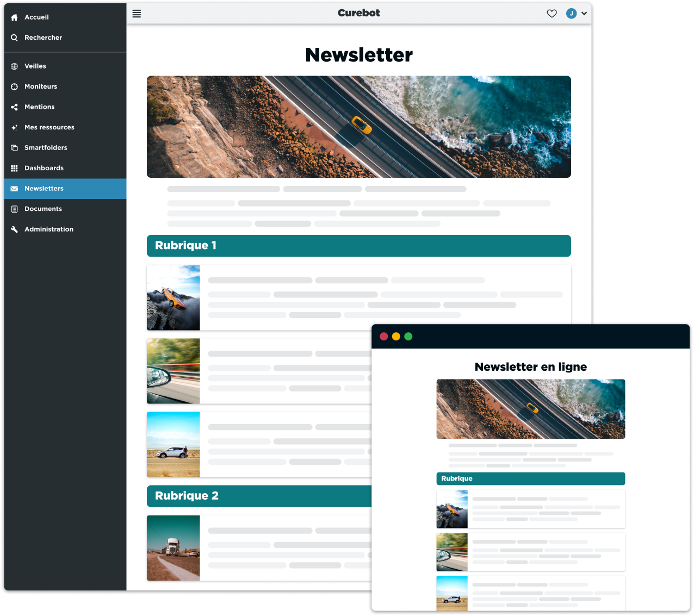This screenshot has height=616, width=694.
Task: Open the truck on road thumbnail in Rubrique 2
Action: [173, 548]
